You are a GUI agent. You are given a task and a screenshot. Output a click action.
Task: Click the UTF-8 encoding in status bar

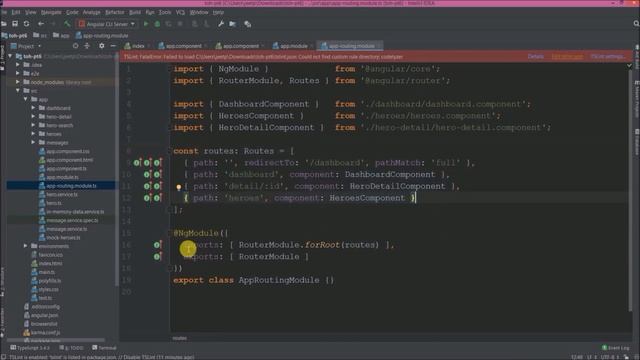(609, 357)
